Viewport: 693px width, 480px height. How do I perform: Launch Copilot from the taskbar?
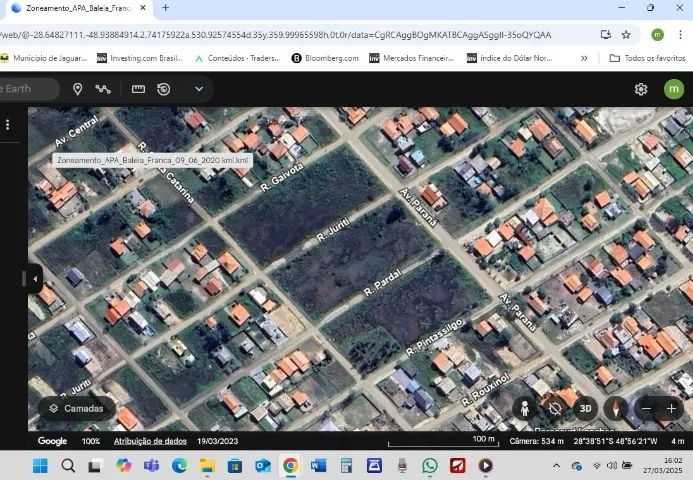coord(123,465)
